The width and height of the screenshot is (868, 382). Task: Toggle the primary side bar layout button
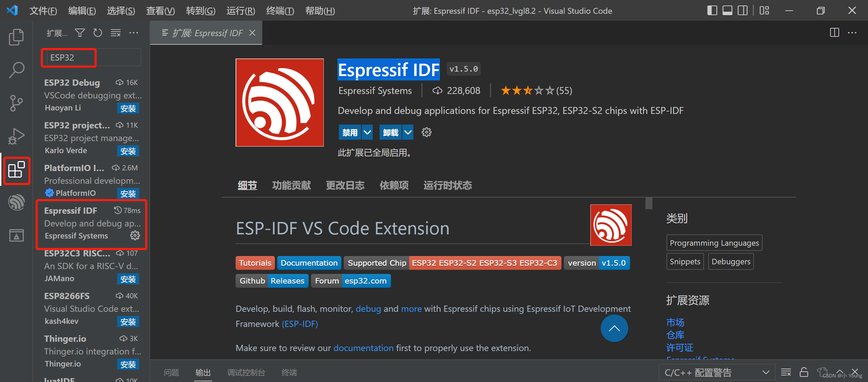pyautogui.click(x=712, y=11)
